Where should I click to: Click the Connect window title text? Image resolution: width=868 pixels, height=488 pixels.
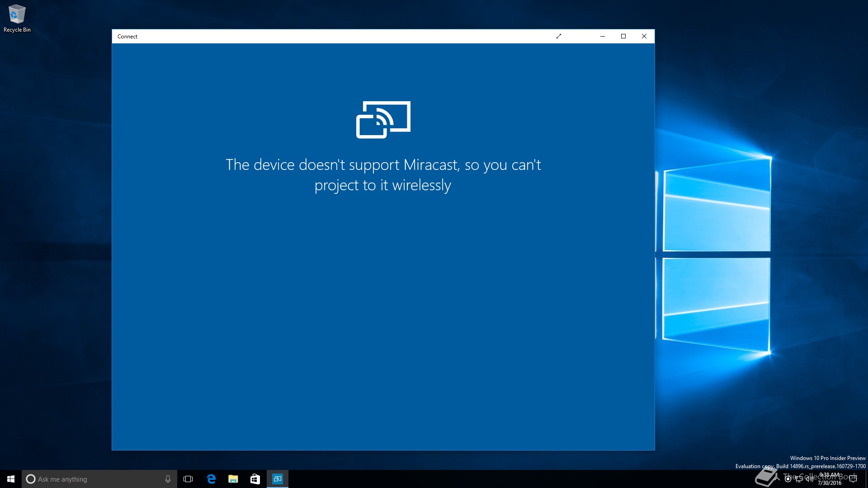coord(127,37)
